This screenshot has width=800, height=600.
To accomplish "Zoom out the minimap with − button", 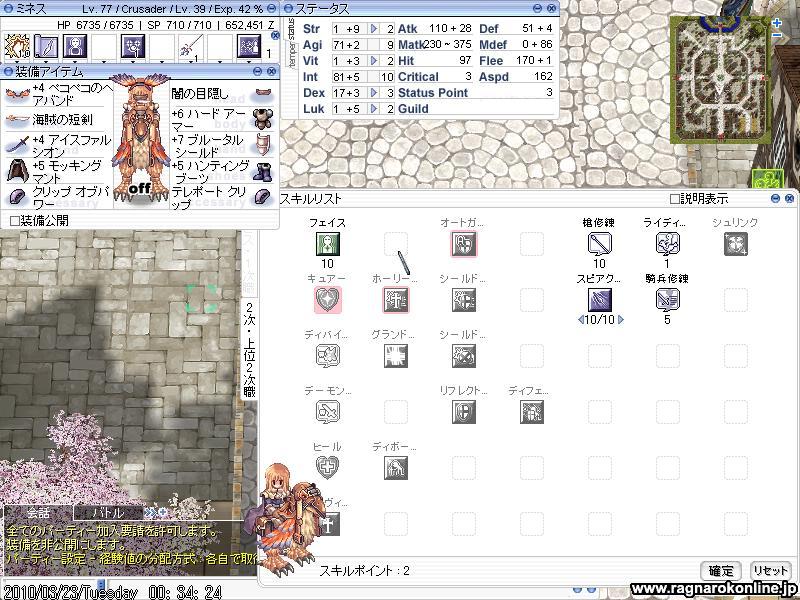I will pyautogui.click(x=777, y=35).
